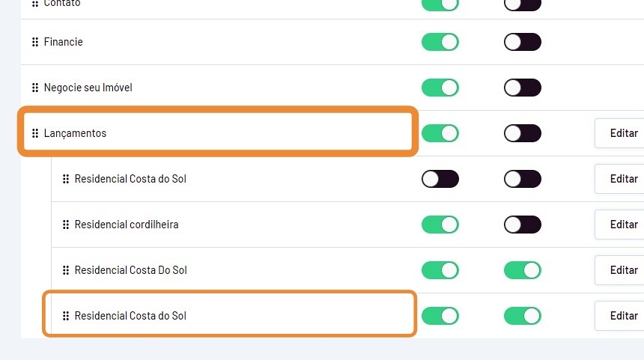Image resolution: width=644 pixels, height=360 pixels.
Task: Click Editar for bottom highlighted Residencial Costa do Sol
Action: coord(623,316)
